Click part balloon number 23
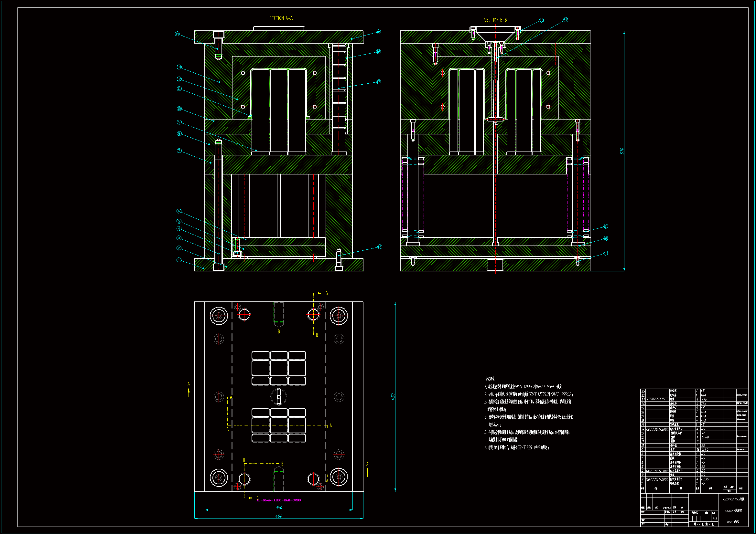Viewport: 756px width, 534px height. [x=541, y=20]
